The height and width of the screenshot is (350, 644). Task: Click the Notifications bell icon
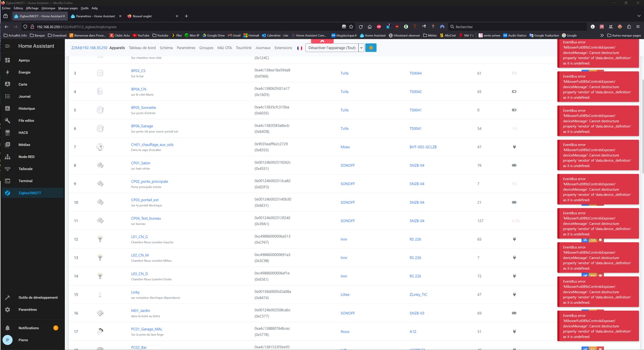pos(8,328)
